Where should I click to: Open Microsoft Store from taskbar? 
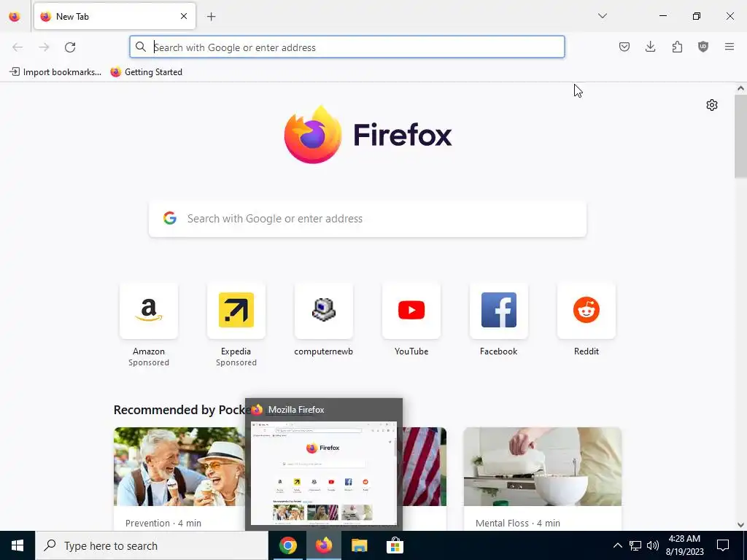395,545
